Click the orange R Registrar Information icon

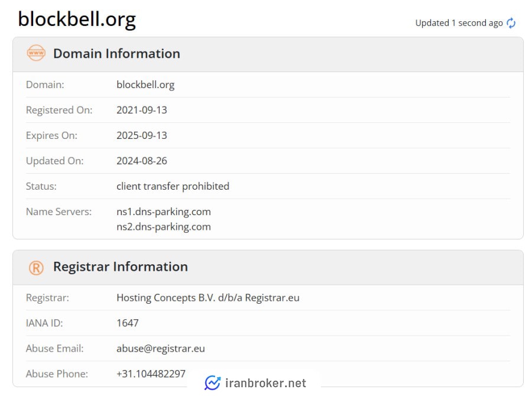(x=36, y=268)
